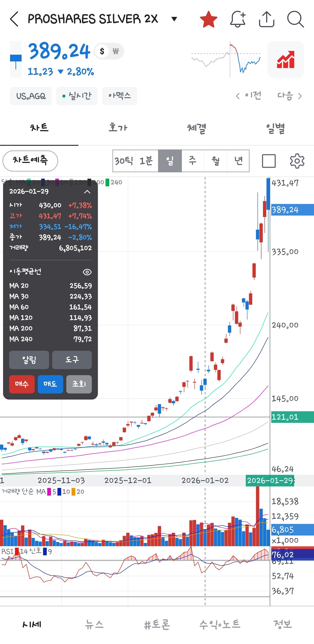Tap the 도구 tools button
This screenshot has height=644, width=314.
pyautogui.click(x=72, y=360)
